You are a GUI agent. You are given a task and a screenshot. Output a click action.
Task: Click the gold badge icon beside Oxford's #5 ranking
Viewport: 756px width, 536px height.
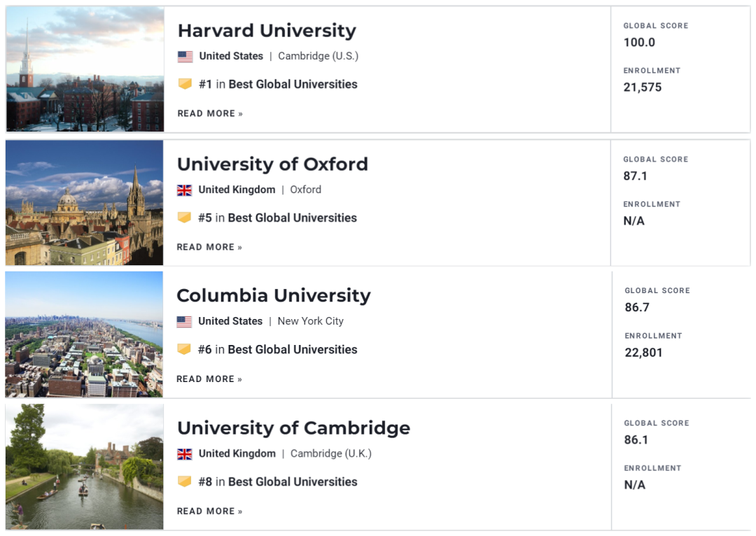[184, 218]
